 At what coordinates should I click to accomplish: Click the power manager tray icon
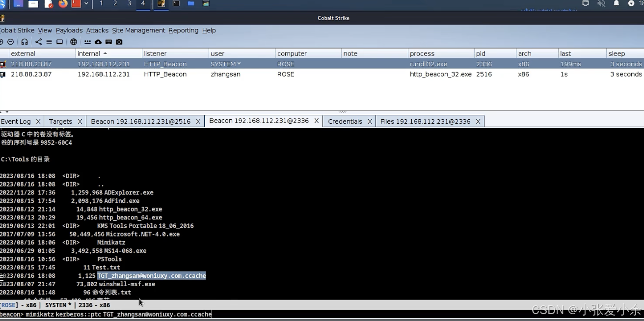(631, 3)
